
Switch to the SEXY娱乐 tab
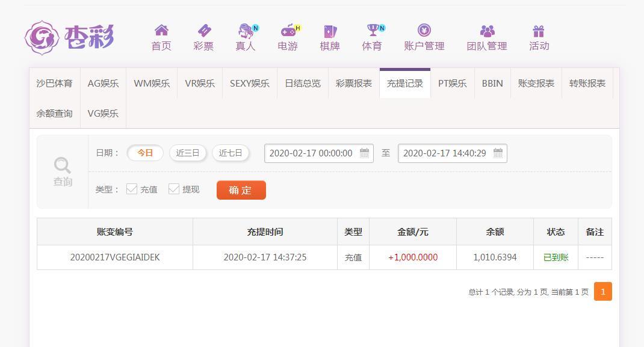250,83
